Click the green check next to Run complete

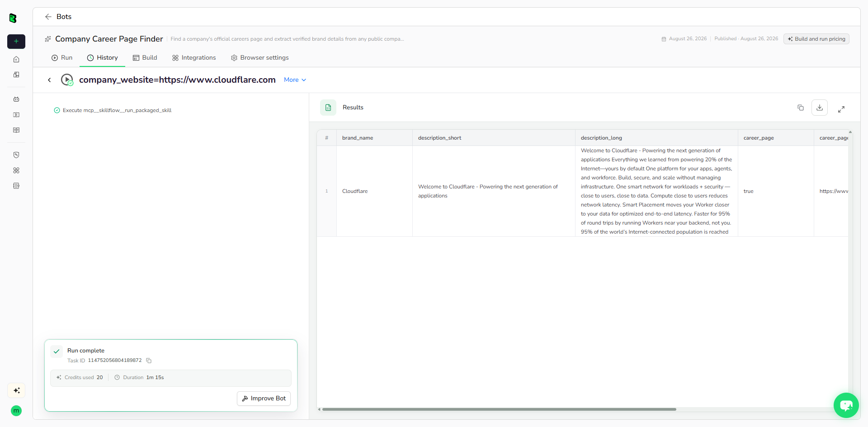(x=57, y=351)
